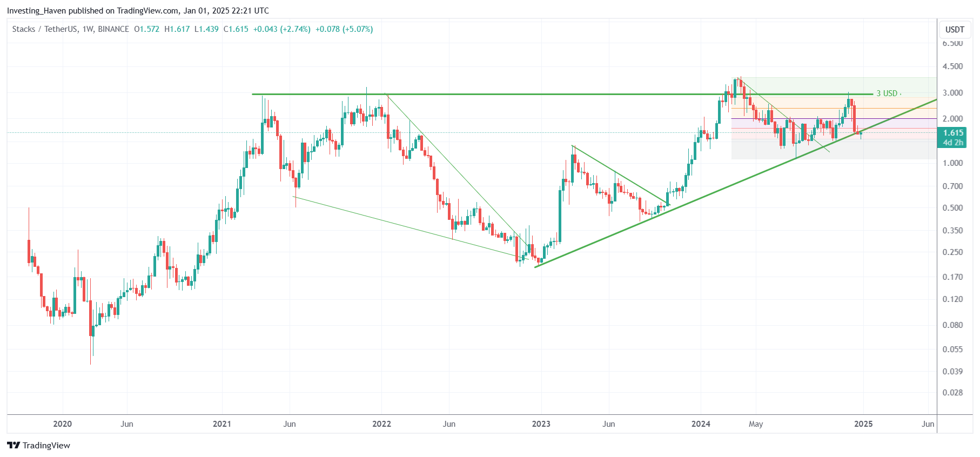This screenshot has height=457, width=980.
Task: Click the O1.572 open value
Action: point(147,29)
